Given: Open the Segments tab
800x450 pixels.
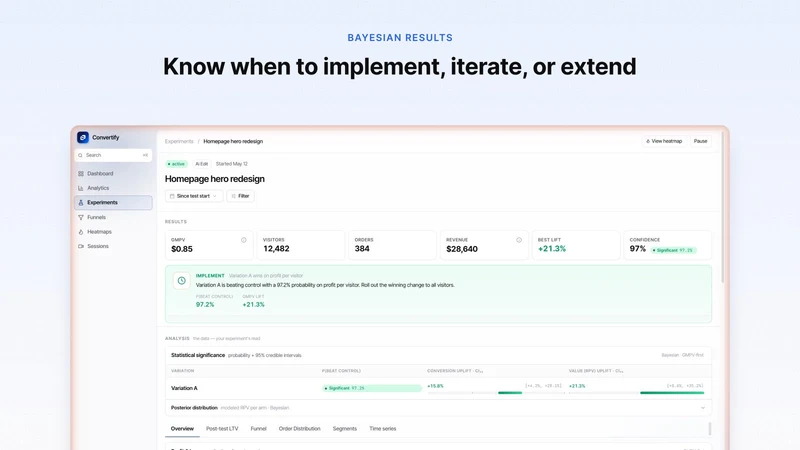Looking at the screenshot, I should [344, 429].
